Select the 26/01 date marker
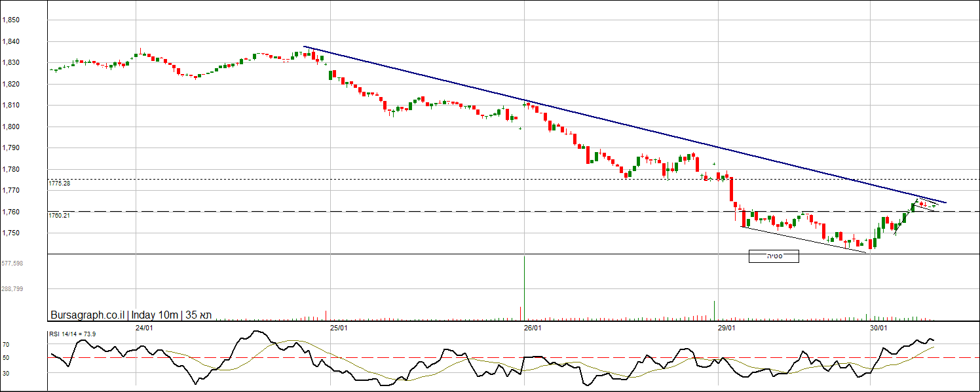980x392 pixels. coord(533,328)
